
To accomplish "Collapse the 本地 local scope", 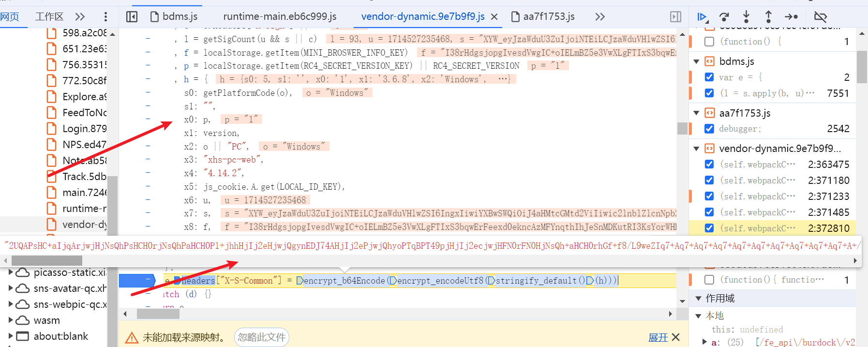I will click(x=698, y=316).
